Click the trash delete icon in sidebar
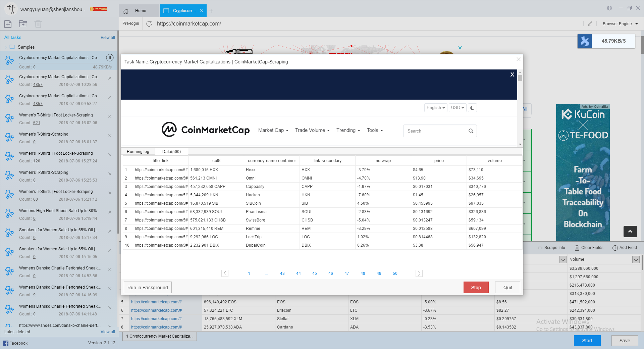The width and height of the screenshot is (644, 349). click(x=38, y=24)
